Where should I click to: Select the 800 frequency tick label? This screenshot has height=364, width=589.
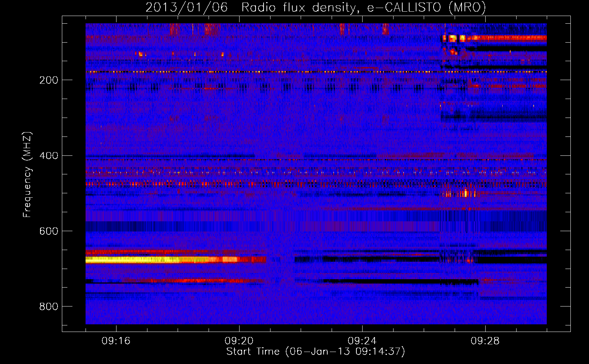coord(49,307)
